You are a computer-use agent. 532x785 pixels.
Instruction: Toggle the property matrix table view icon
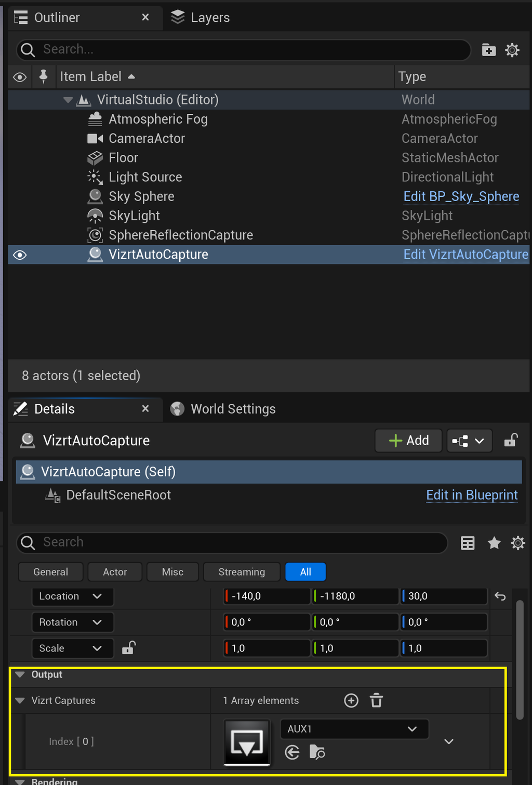[468, 543]
